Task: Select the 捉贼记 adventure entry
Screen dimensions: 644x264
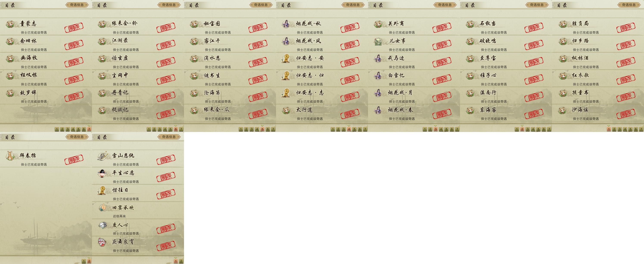Action: pos(138,113)
